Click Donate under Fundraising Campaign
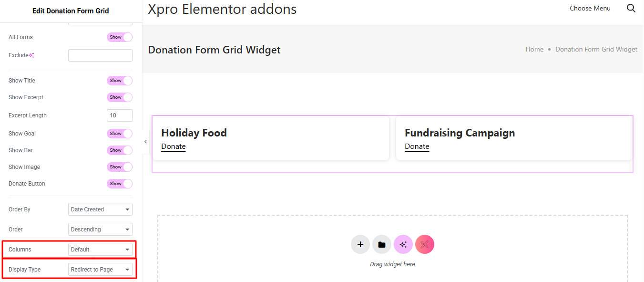 click(x=417, y=146)
